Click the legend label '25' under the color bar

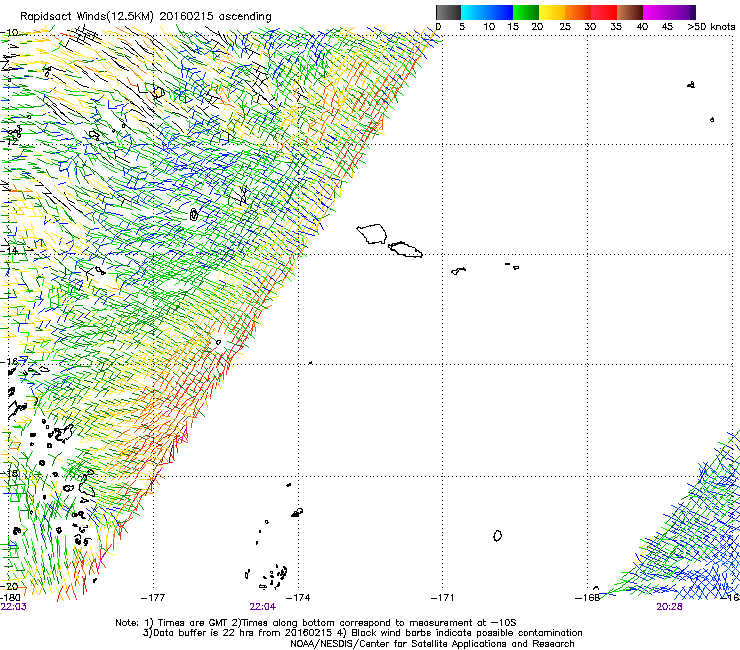(x=565, y=27)
